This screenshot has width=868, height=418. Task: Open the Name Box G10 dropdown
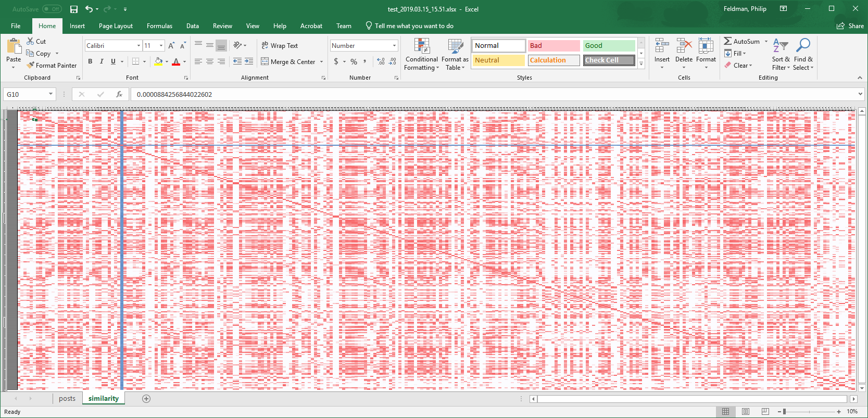[x=51, y=94]
